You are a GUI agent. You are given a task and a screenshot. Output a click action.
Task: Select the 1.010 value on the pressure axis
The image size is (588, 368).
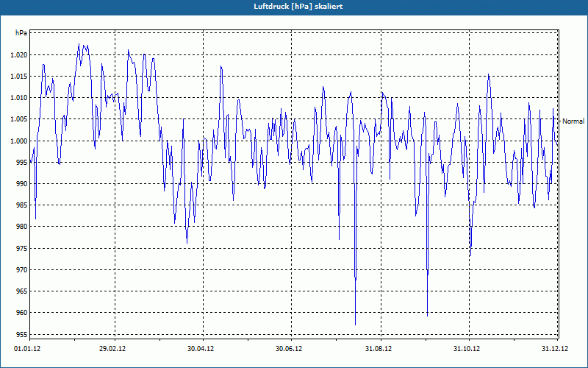click(19, 98)
